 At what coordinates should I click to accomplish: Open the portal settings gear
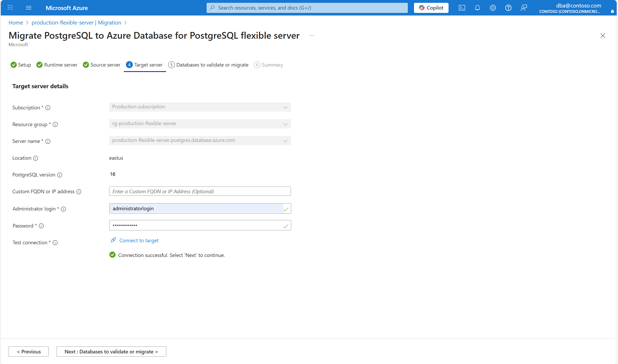coord(493,8)
